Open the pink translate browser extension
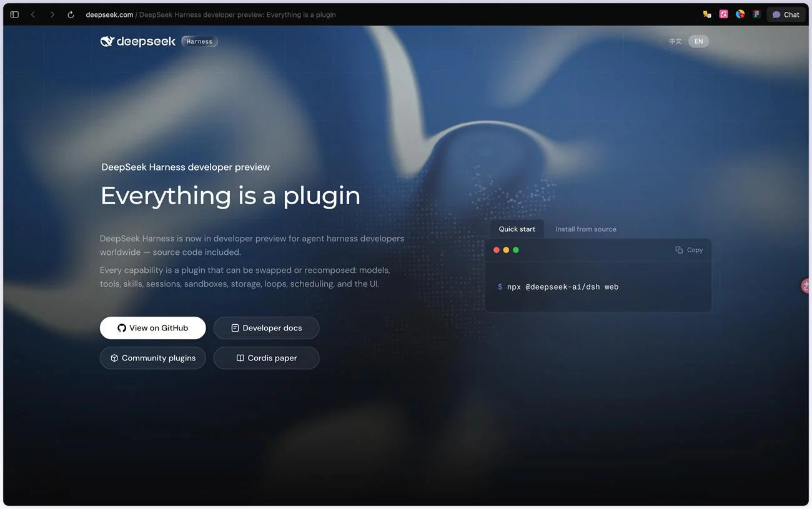 (x=723, y=14)
